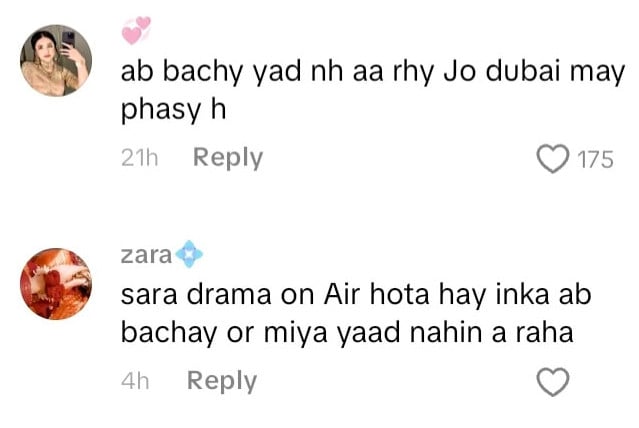
Task: Like zara's comment with the heart
Action: (553, 382)
